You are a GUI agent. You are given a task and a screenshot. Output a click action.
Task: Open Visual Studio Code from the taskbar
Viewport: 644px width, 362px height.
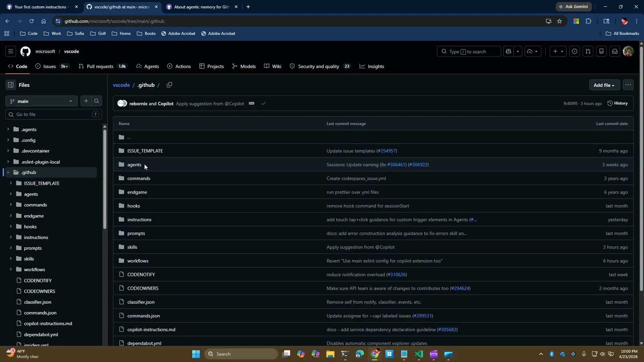[419, 354]
